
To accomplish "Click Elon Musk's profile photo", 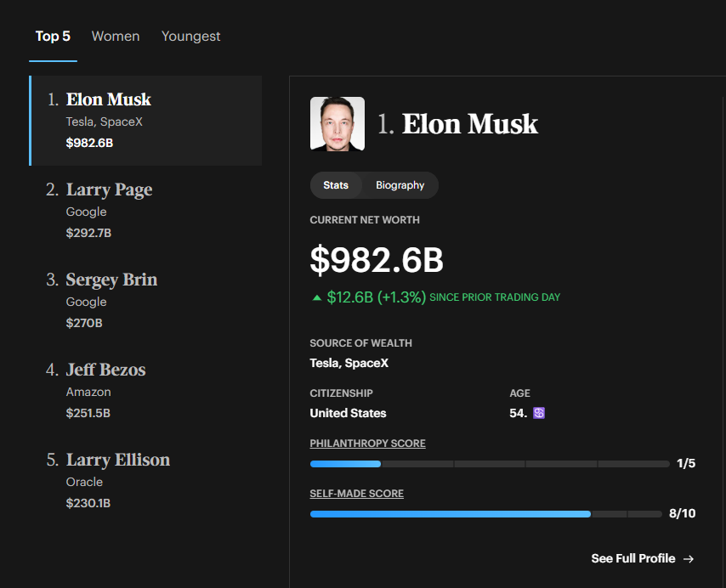I will coord(337,123).
